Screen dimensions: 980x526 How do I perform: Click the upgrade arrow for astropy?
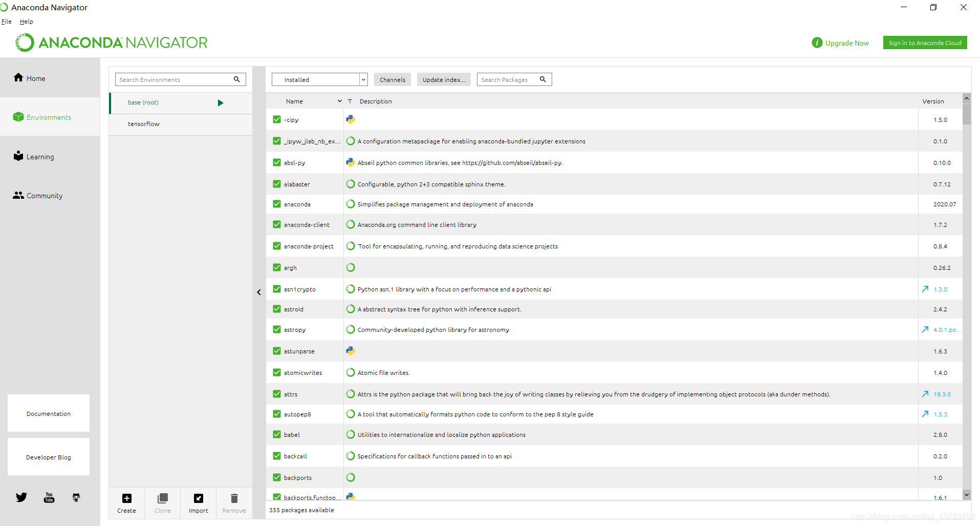pos(925,330)
